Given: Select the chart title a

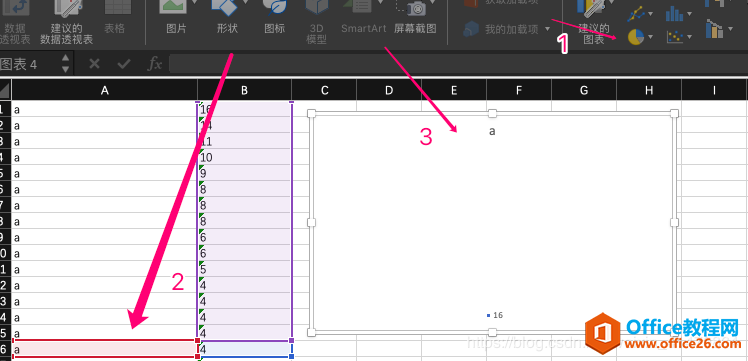Looking at the screenshot, I should click(492, 131).
